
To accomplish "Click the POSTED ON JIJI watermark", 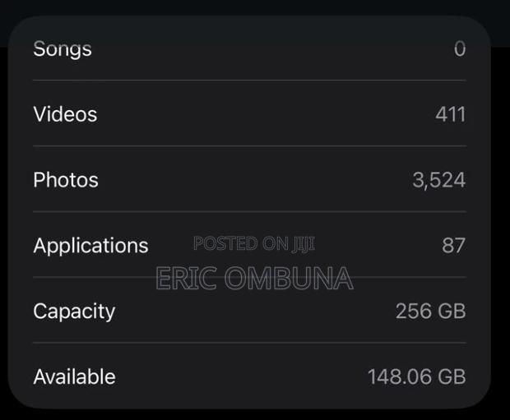I will pos(254,243).
